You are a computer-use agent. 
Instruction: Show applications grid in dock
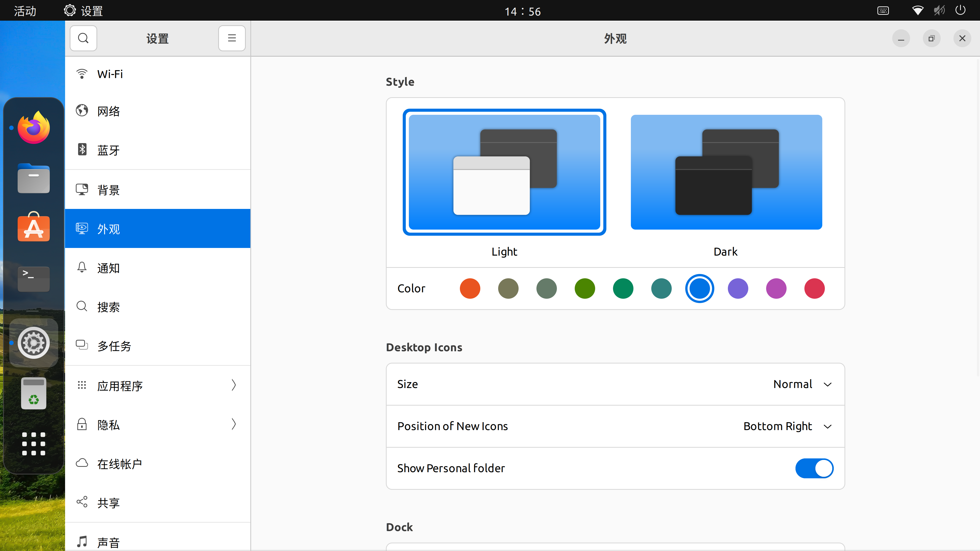coord(33,444)
